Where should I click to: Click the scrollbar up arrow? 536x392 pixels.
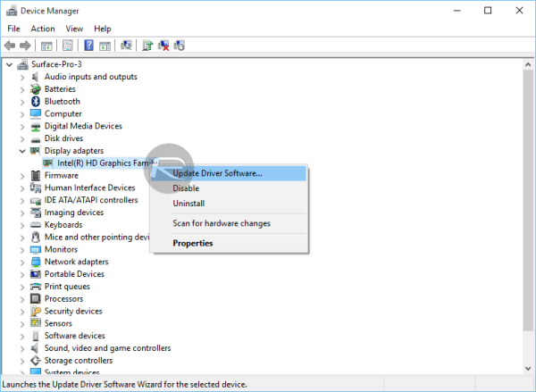(528, 64)
